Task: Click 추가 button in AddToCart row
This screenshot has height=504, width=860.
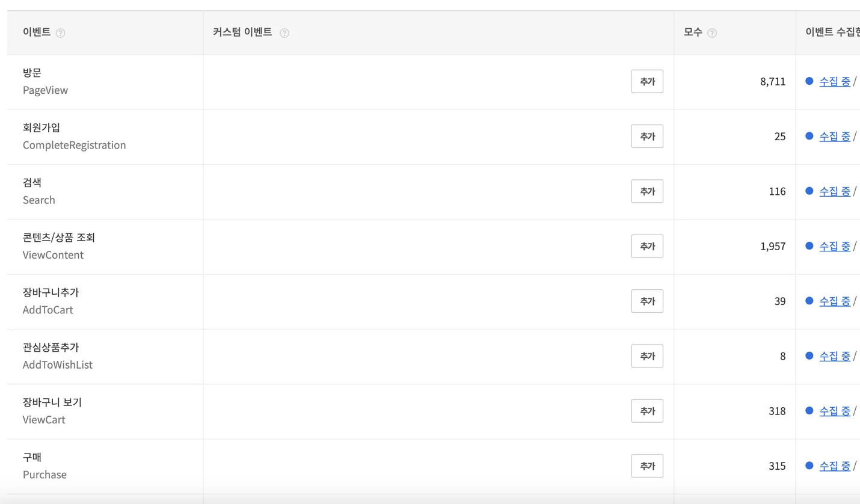Action: (647, 301)
